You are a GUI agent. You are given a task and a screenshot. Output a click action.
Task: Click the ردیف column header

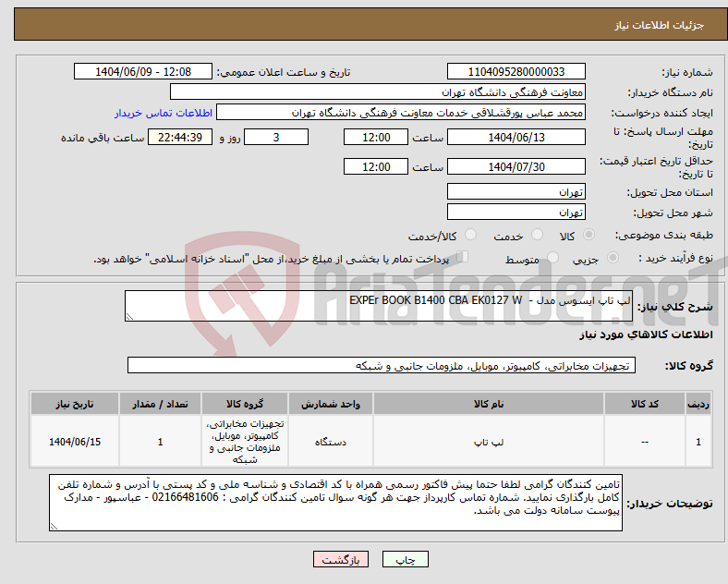[x=698, y=404]
